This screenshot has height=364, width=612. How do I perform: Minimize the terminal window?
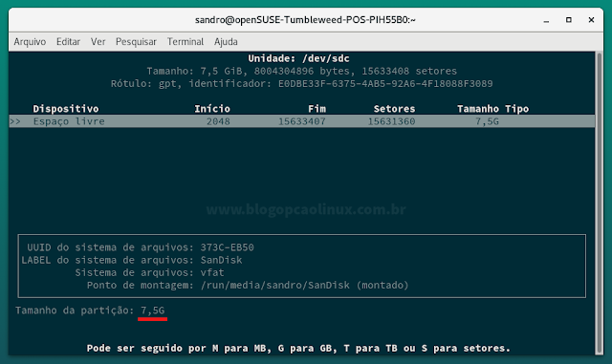[x=546, y=20]
